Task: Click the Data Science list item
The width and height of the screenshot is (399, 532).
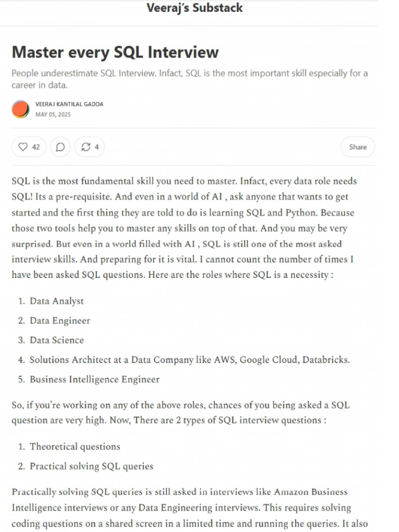Action: pos(57,340)
